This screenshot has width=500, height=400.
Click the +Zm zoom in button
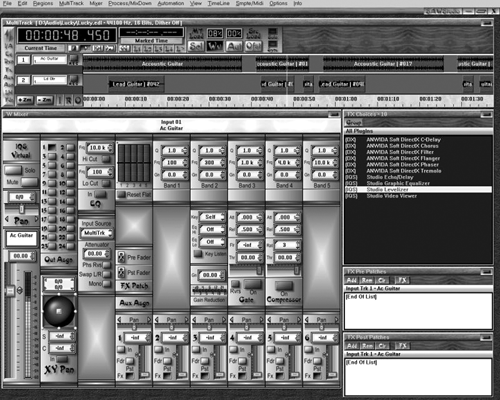pos(25,100)
